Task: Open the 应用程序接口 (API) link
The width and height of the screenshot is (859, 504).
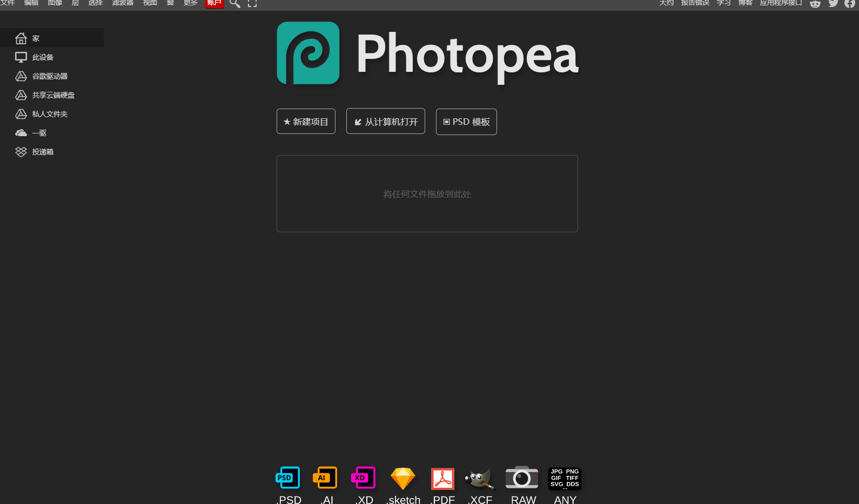Action: 781,3
